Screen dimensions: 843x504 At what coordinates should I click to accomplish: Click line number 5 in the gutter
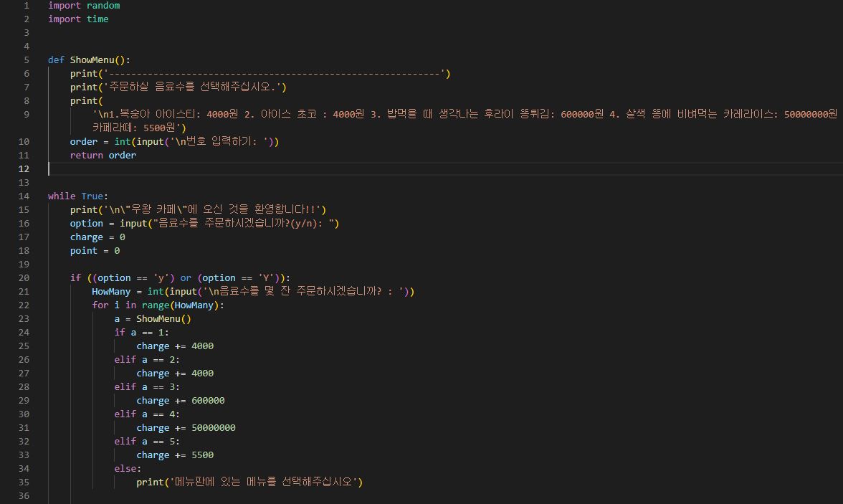(26, 60)
